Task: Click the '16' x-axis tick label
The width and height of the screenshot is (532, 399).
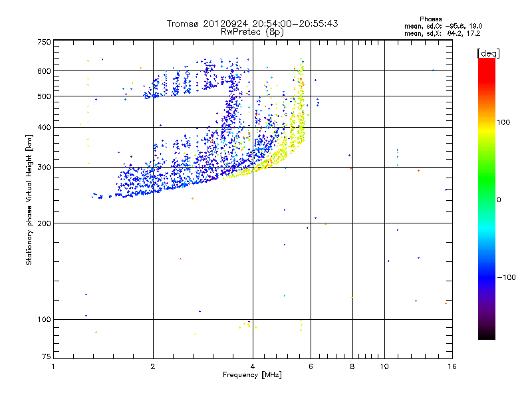Action: 452,366
